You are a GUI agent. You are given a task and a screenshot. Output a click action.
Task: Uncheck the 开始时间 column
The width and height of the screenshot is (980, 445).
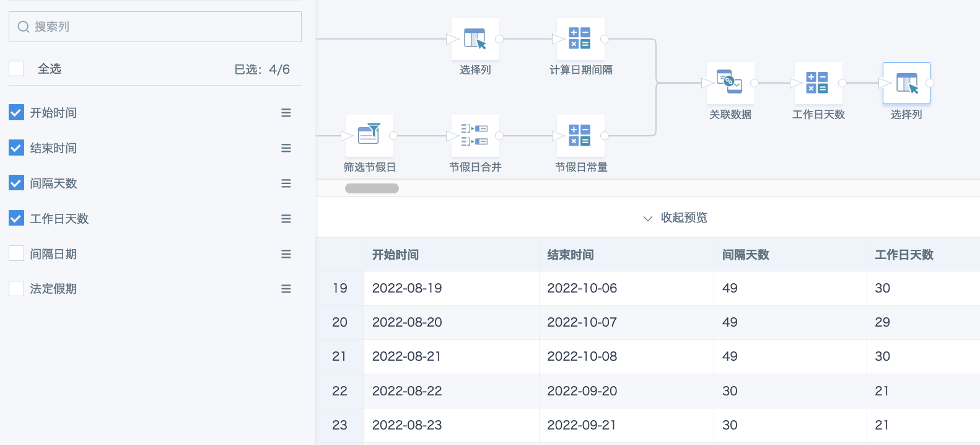tap(17, 113)
